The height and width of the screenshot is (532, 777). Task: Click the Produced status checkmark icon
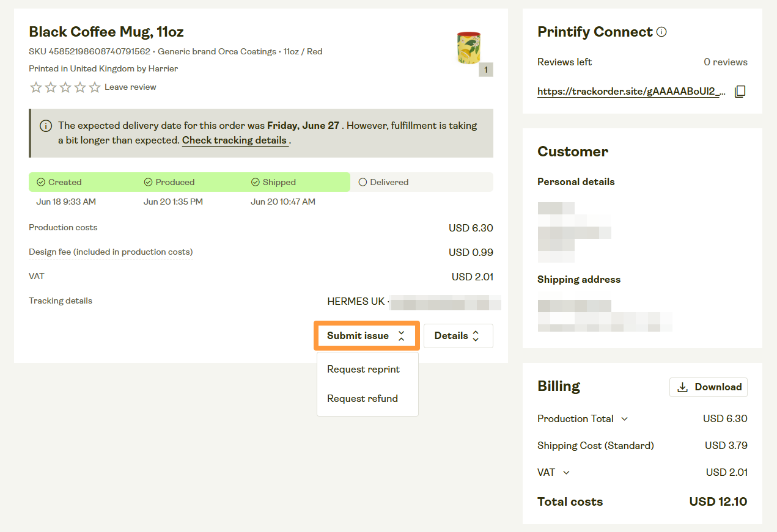pos(148,181)
